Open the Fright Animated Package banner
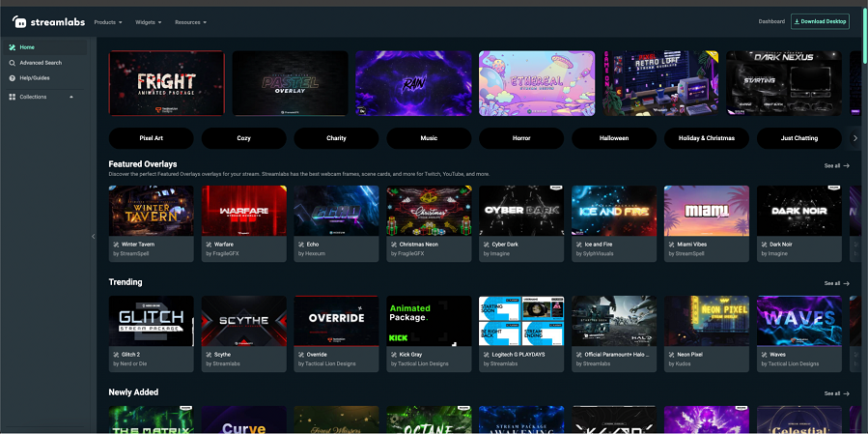This screenshot has height=434, width=868. click(167, 83)
